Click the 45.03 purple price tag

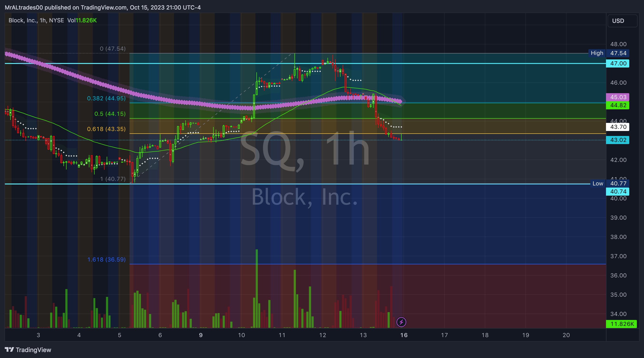click(618, 97)
